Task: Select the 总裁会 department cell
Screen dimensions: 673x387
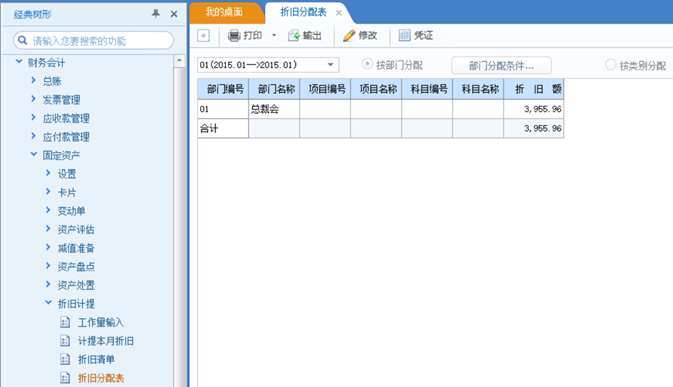Action: pyautogui.click(x=274, y=109)
